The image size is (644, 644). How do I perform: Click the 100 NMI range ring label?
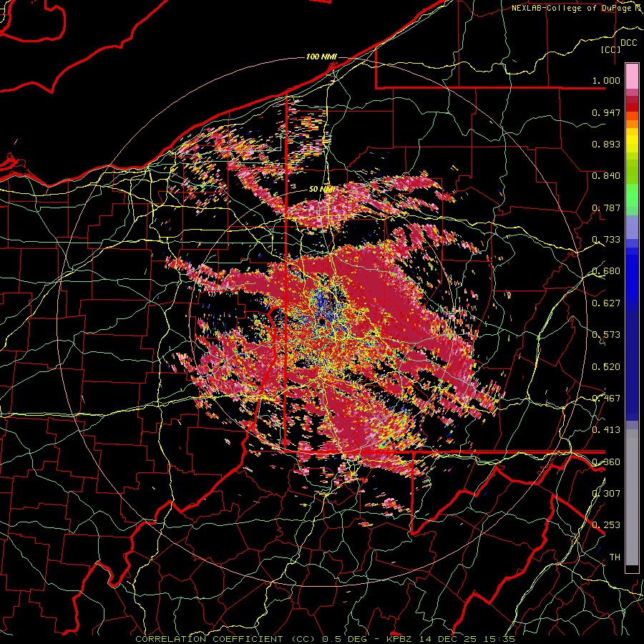(321, 57)
